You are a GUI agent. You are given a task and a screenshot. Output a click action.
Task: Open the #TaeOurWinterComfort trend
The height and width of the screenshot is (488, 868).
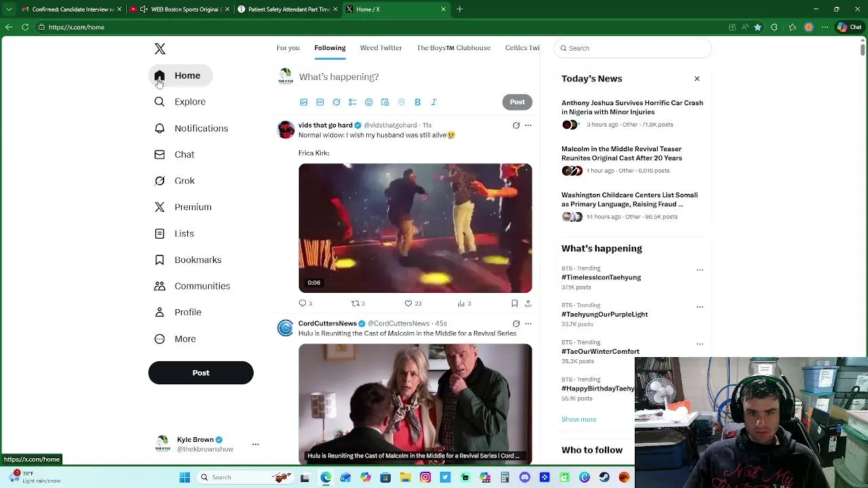[600, 352]
